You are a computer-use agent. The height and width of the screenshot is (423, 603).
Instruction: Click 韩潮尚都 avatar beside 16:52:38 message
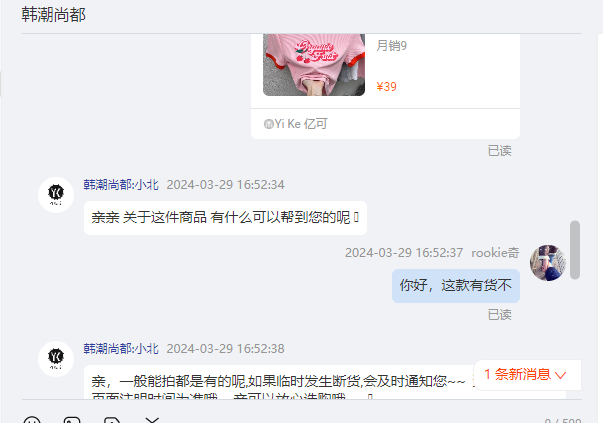tap(56, 359)
